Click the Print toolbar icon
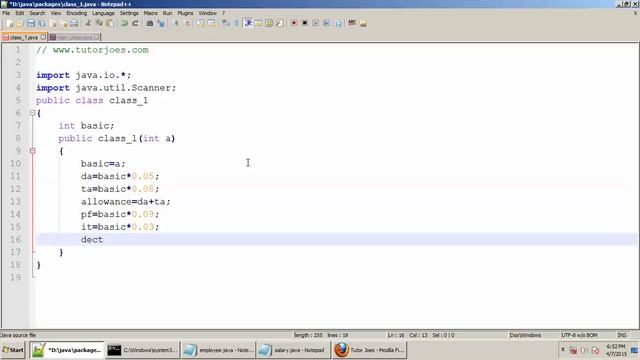Image resolution: width=640 pixels, height=360 pixels. (74, 23)
